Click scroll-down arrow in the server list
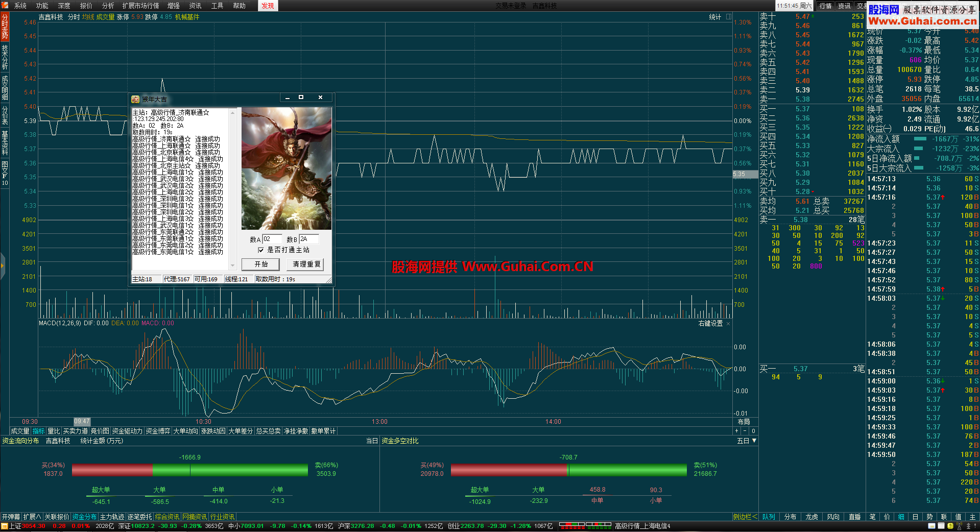The image size is (980, 532). click(x=233, y=266)
